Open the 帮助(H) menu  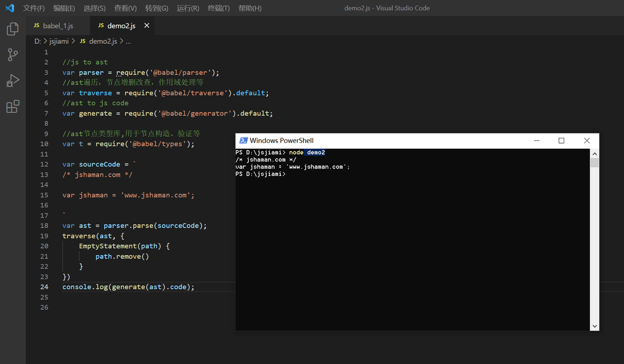(250, 8)
